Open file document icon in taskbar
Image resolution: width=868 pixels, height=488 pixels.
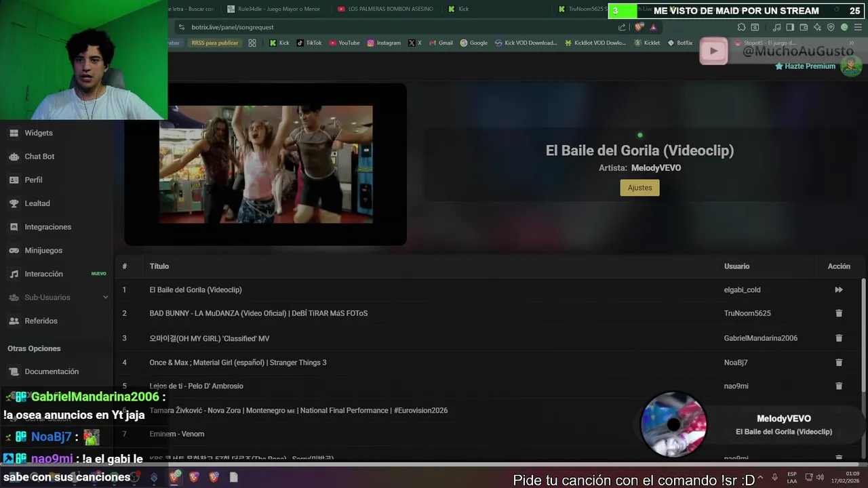(x=233, y=477)
